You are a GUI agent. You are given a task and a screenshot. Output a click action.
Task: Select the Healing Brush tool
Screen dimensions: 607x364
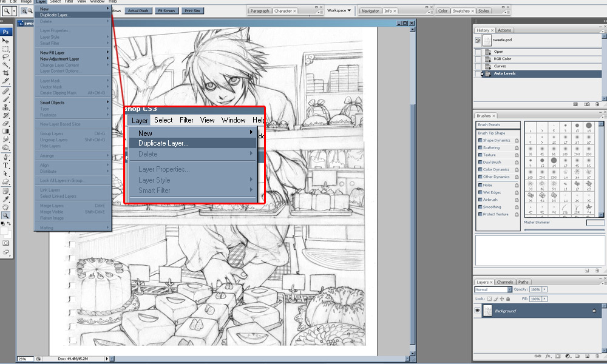pyautogui.click(x=5, y=91)
